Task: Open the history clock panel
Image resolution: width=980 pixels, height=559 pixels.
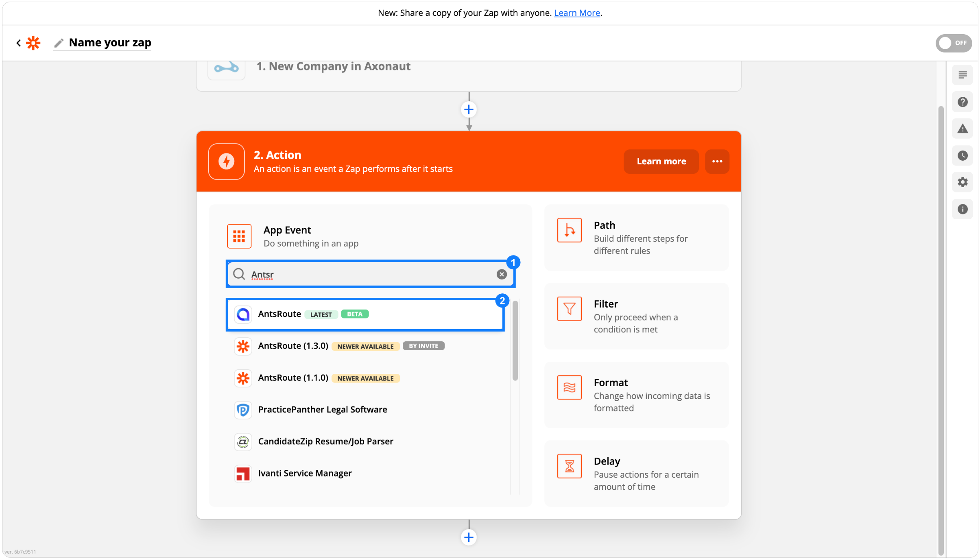Action: click(x=962, y=155)
